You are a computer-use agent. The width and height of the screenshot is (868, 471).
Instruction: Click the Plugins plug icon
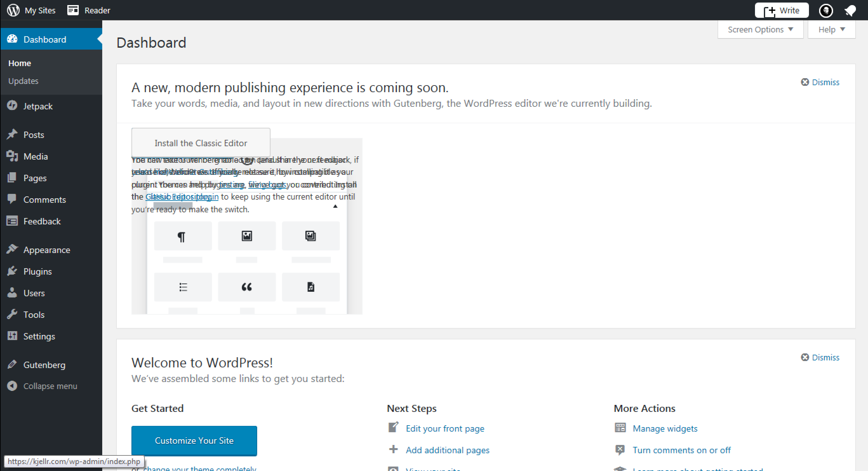[x=12, y=271]
